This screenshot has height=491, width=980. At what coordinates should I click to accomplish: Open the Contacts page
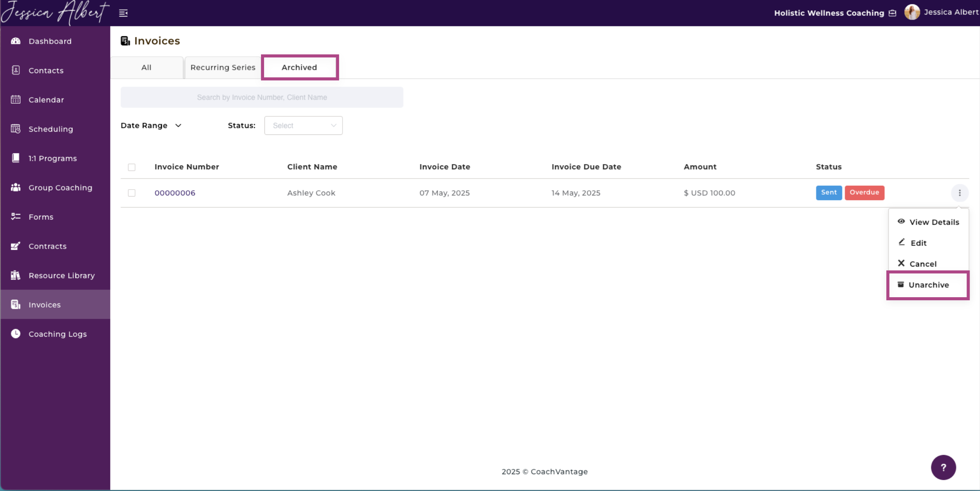pos(55,70)
